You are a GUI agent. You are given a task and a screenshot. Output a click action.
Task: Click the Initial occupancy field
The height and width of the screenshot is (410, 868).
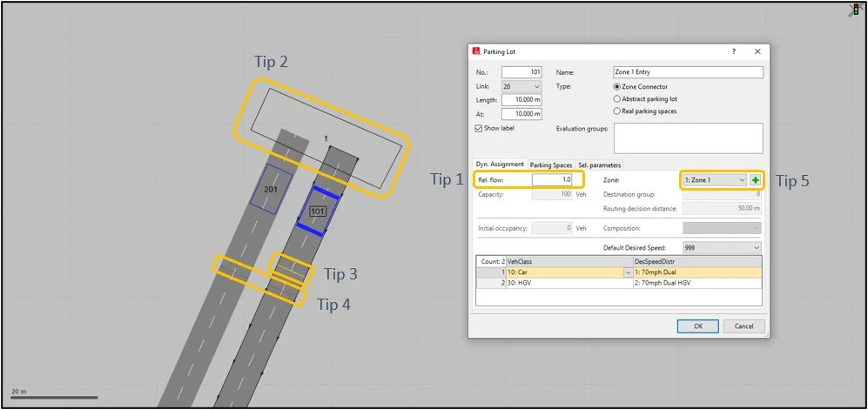(x=552, y=229)
